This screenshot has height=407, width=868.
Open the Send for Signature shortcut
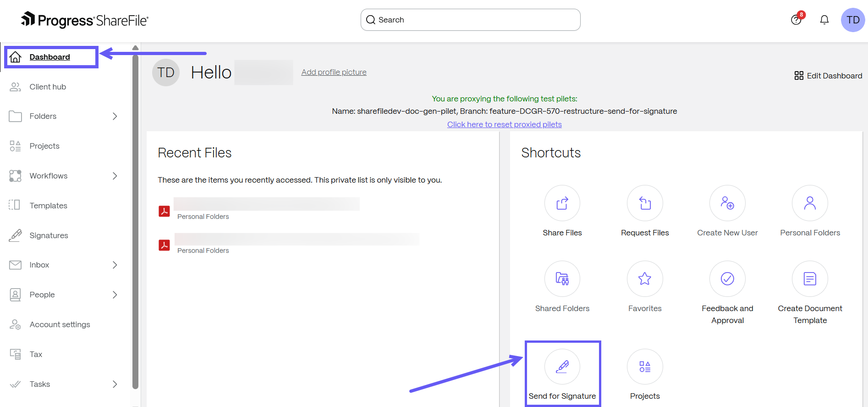coord(562,367)
